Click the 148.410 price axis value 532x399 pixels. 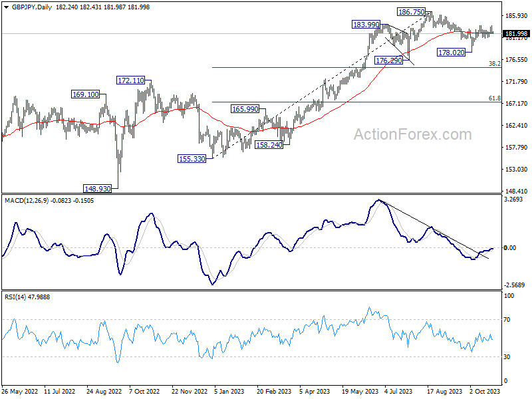tap(517, 191)
